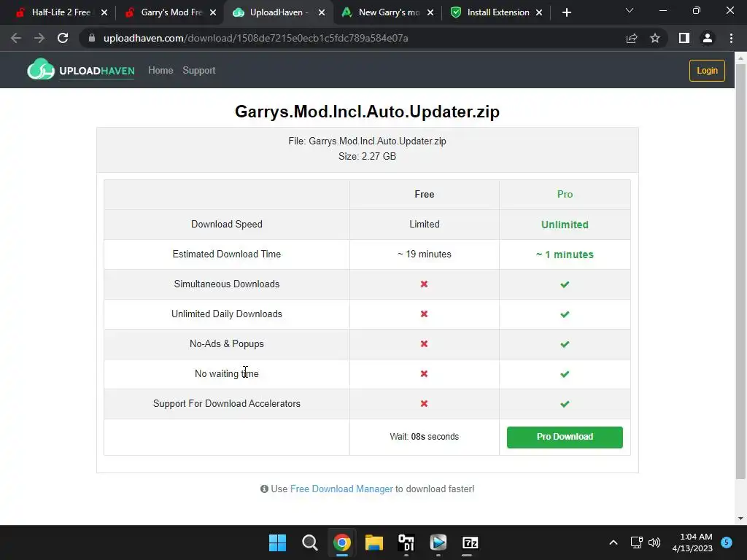Screen dimensions: 747x560
Task: Open Chrome three-dot menu
Action: click(x=731, y=38)
